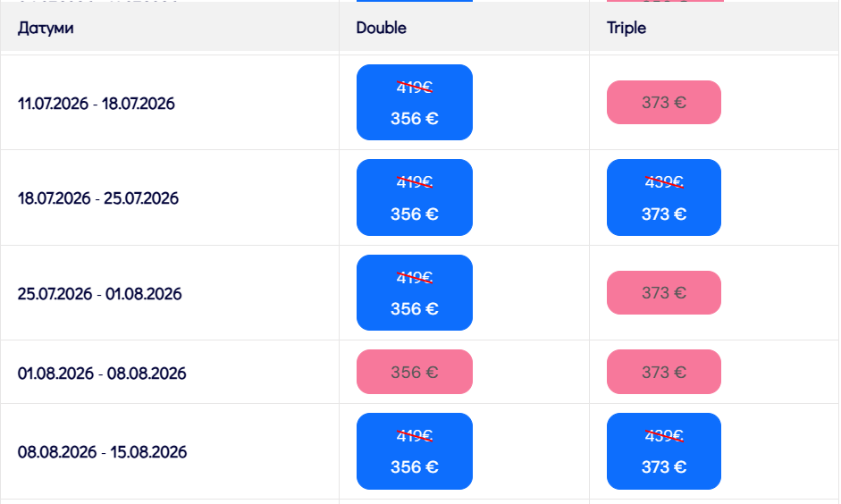The width and height of the screenshot is (841, 504).
Task: Click the 25.07.2026 - 01.08.2026 date range
Action: (x=100, y=294)
